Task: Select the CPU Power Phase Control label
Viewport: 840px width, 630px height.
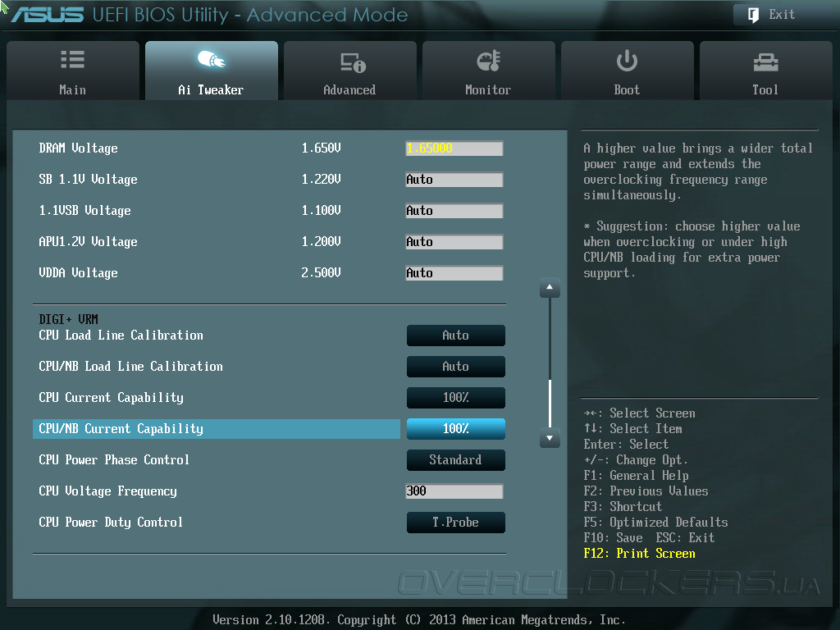Action: pyautogui.click(x=114, y=459)
